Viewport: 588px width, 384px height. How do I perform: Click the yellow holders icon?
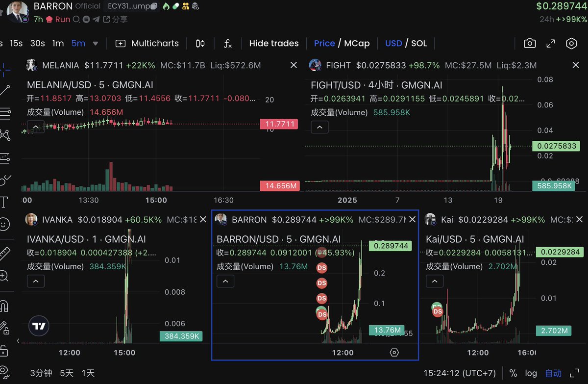tap(185, 6)
